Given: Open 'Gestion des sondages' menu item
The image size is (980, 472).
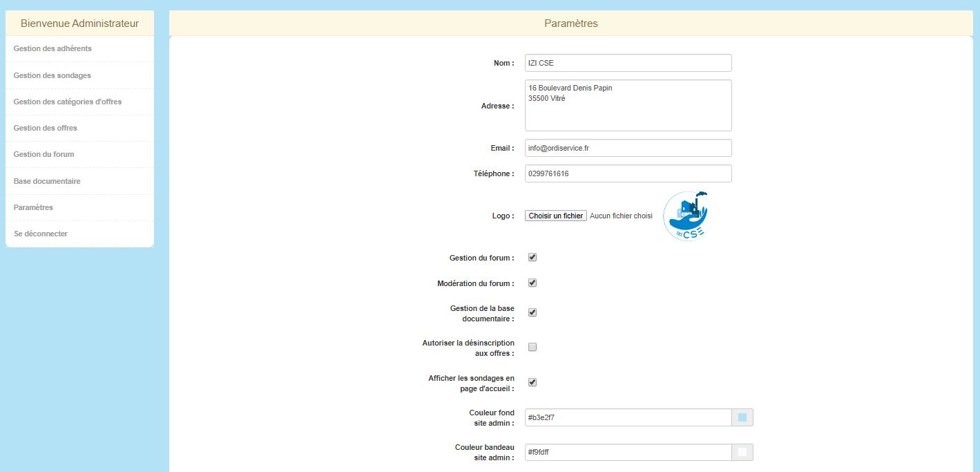Looking at the screenshot, I should (52, 75).
